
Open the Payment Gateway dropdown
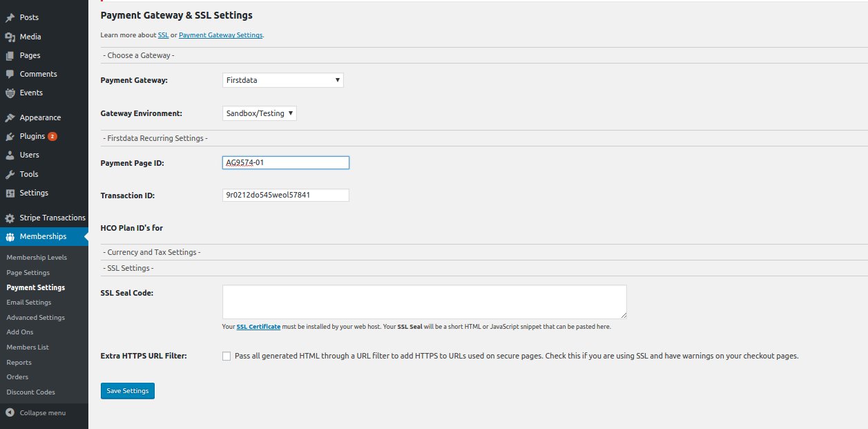(x=283, y=80)
